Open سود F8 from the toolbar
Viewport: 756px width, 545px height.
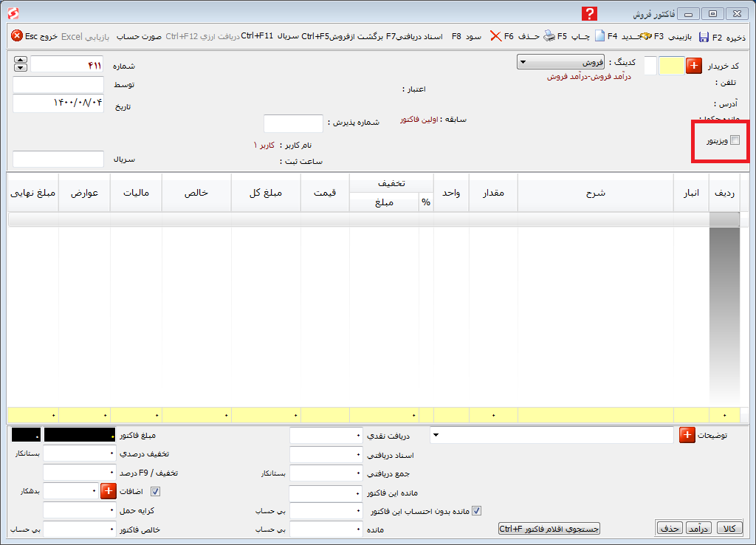(467, 37)
